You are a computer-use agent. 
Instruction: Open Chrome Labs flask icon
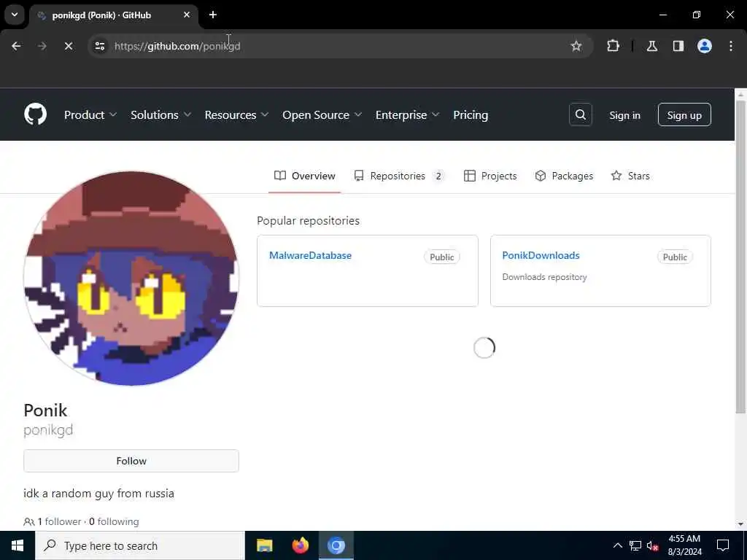pyautogui.click(x=651, y=46)
